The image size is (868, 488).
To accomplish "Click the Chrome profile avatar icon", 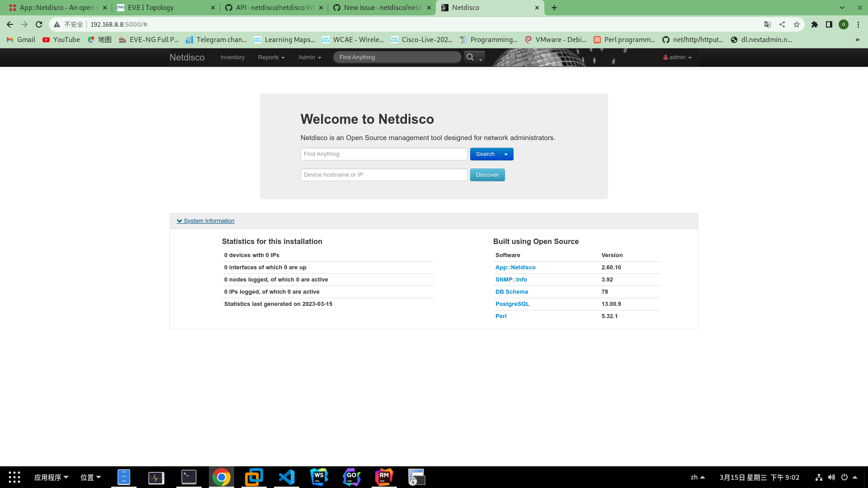I will pyautogui.click(x=844, y=24).
